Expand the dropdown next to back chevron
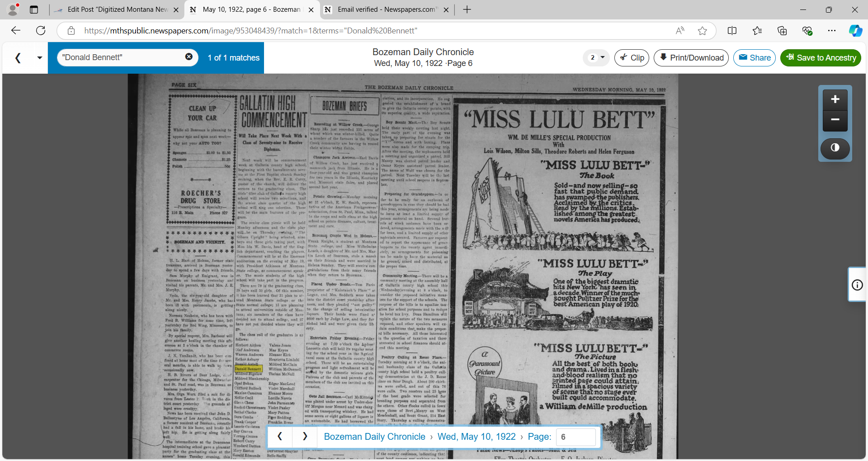Image resolution: width=868 pixels, height=461 pixels. [x=39, y=58]
